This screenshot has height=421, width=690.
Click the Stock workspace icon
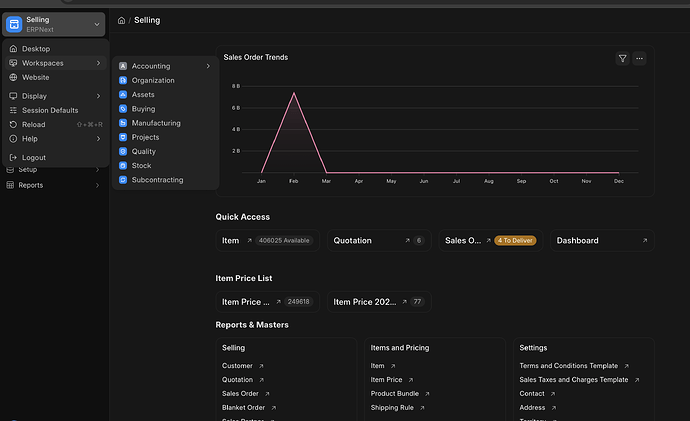click(123, 165)
